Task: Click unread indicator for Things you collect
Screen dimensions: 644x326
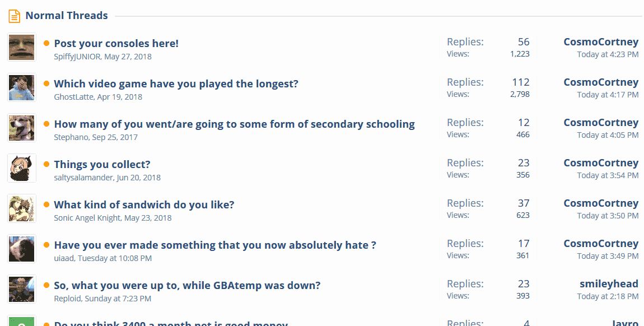Action: click(x=46, y=164)
